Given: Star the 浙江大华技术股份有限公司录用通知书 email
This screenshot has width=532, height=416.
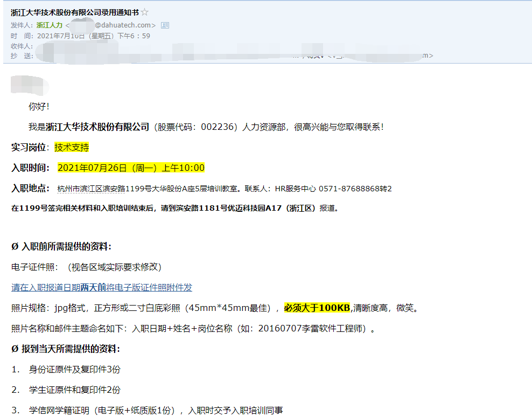Looking at the screenshot, I should pyautogui.click(x=144, y=12).
